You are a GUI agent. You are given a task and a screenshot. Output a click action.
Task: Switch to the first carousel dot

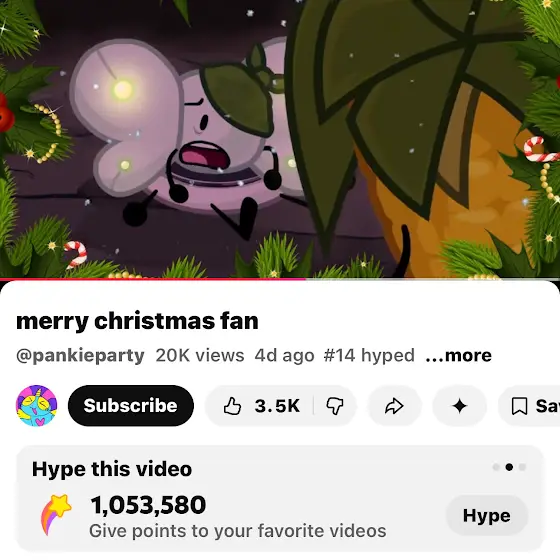(496, 467)
